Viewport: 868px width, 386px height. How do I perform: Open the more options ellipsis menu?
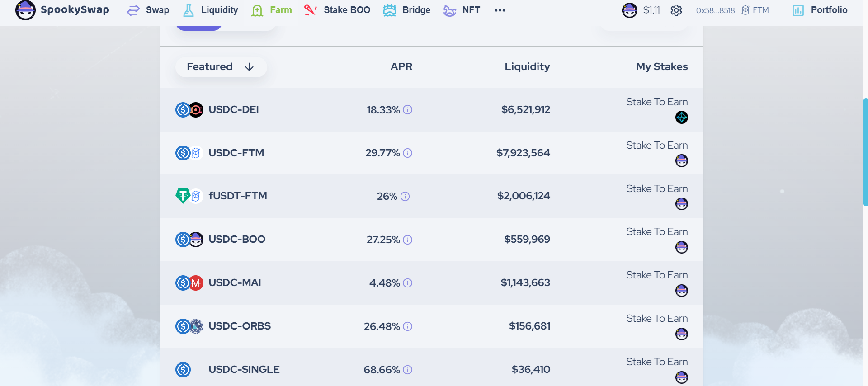[x=500, y=10]
